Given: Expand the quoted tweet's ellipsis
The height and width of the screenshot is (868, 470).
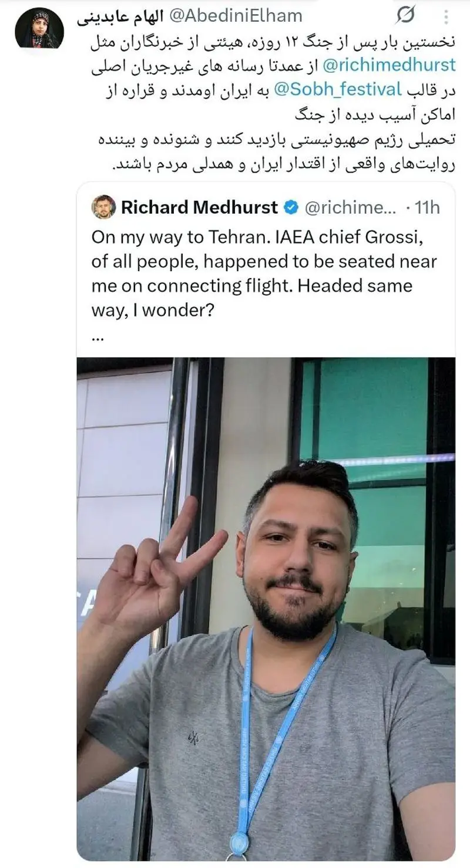Looking at the screenshot, I should (98, 336).
